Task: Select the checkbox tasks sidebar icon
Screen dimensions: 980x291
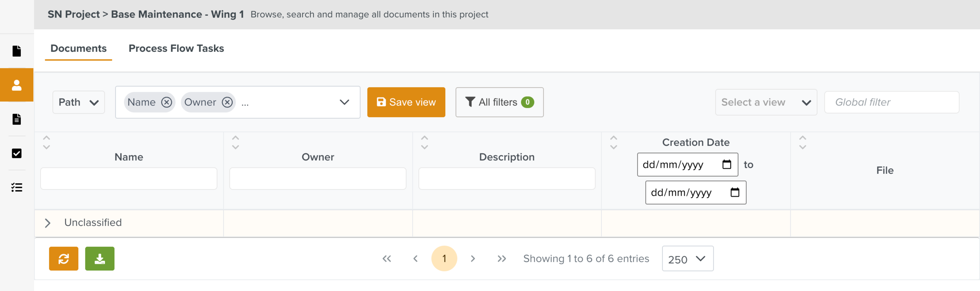Action: pos(16,153)
